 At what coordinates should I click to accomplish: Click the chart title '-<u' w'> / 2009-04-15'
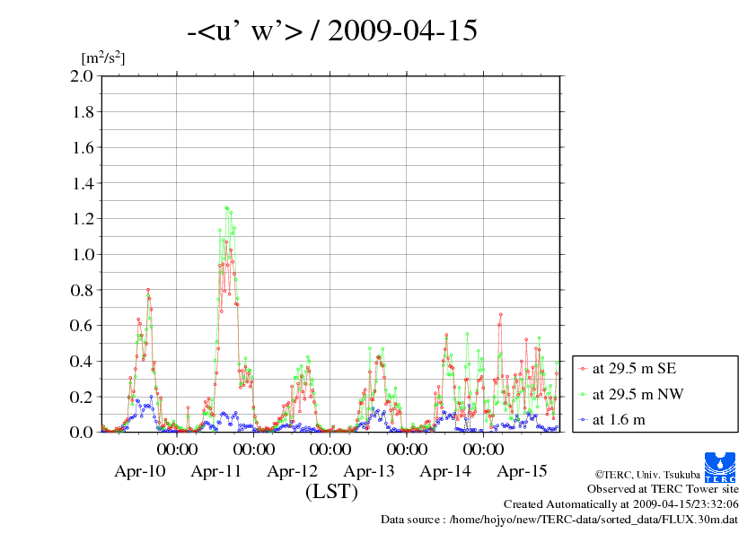pos(332,30)
